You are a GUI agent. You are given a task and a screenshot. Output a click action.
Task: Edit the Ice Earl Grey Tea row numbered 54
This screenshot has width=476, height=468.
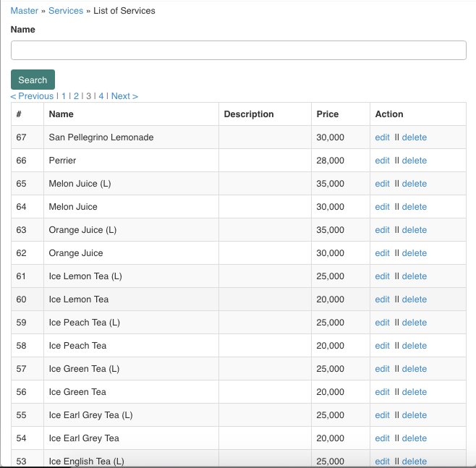[382, 438]
